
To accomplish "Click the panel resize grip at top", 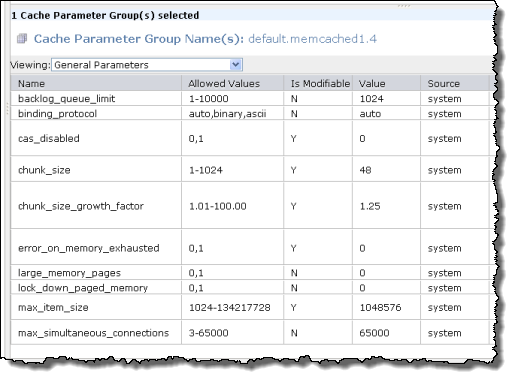I will tap(404, 6).
